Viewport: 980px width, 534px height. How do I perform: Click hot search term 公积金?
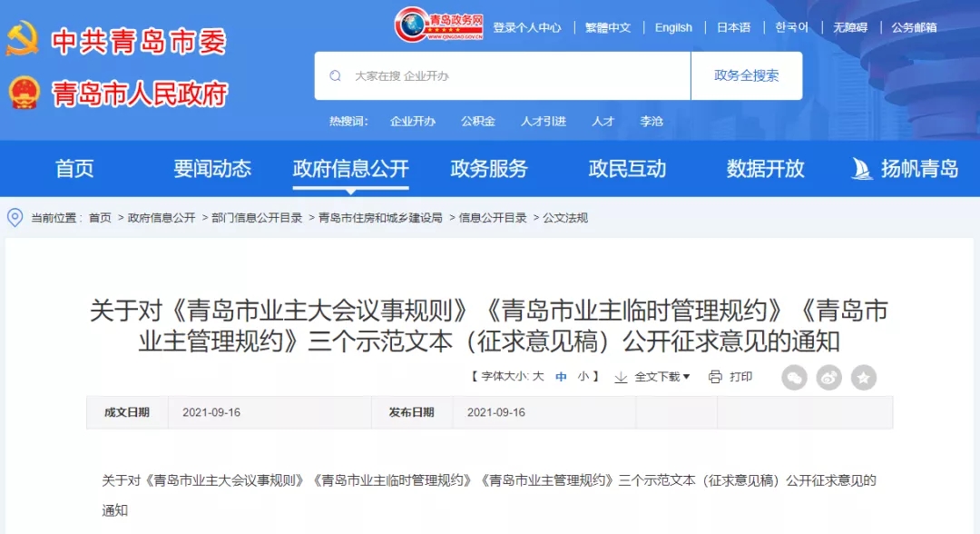pos(478,122)
